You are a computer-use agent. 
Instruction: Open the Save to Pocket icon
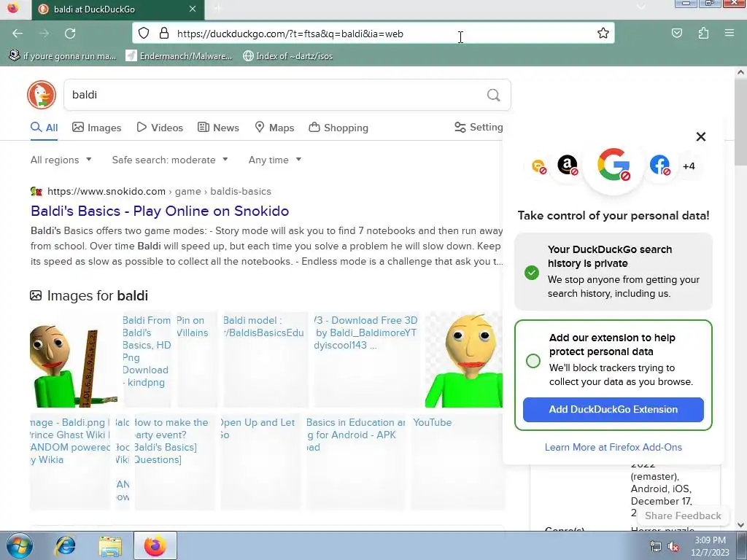676,33
